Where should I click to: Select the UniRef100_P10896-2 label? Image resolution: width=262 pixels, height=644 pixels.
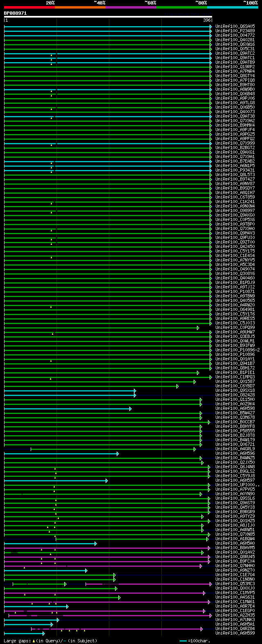click(x=237, y=350)
